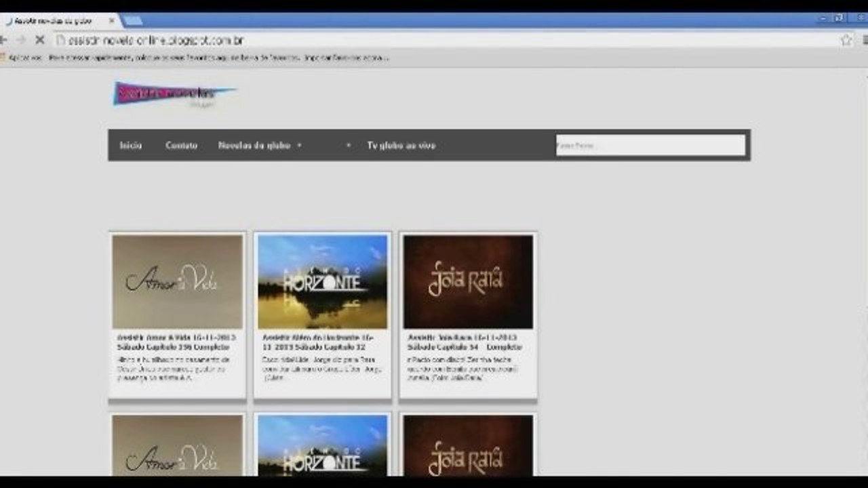Bookmark this page with the star icon

pyautogui.click(x=846, y=40)
